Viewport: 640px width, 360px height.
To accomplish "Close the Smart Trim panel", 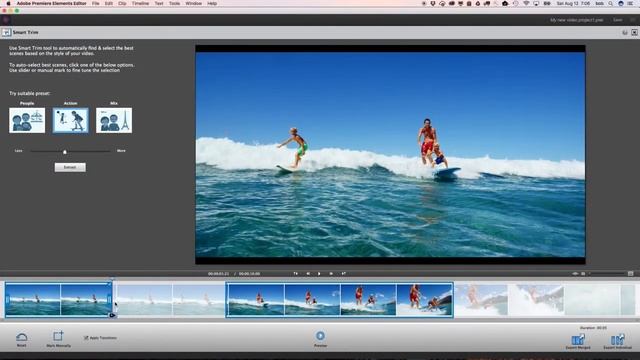I will point(634,32).
